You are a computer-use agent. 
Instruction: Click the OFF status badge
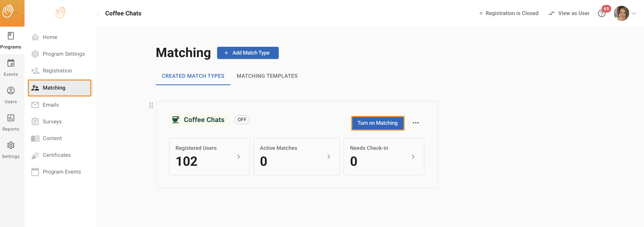click(242, 120)
